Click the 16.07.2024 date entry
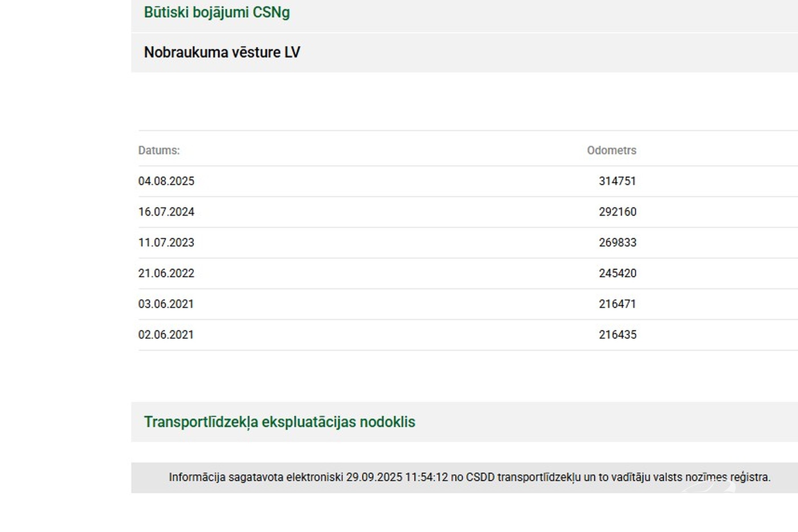The image size is (798, 532). 166,212
